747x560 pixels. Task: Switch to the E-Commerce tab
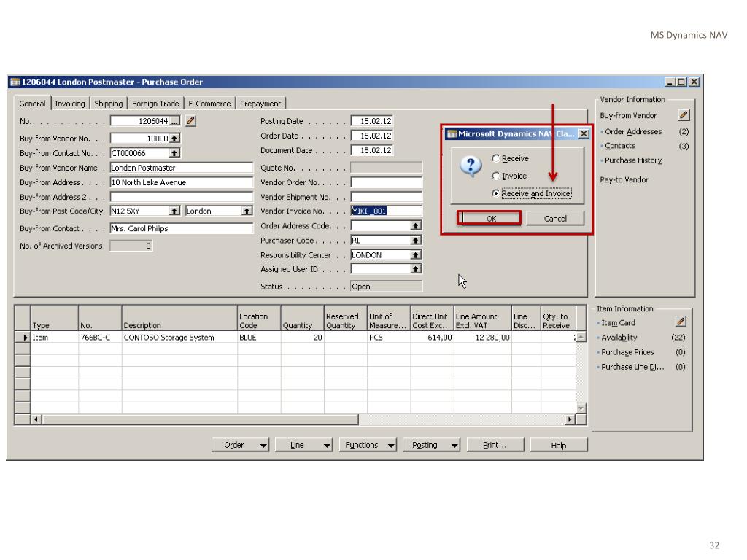tap(209, 104)
